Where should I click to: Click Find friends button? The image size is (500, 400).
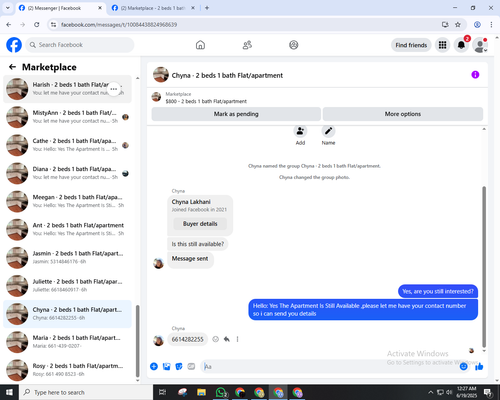(411, 45)
